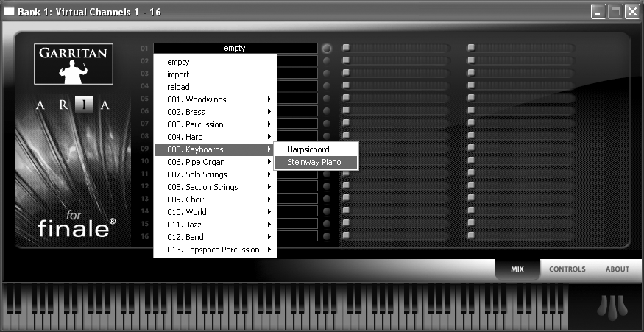The image size is (644, 332).
Task: Expand the 002. Brass submenu
Action: (215, 112)
